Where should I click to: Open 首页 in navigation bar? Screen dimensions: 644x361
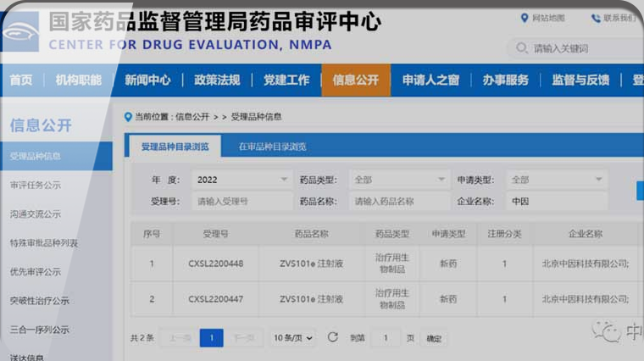21,81
